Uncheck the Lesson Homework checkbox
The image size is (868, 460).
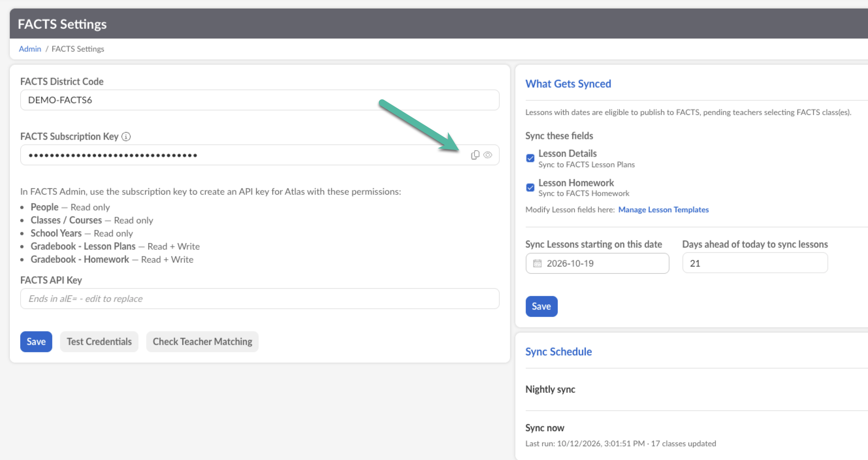point(530,188)
